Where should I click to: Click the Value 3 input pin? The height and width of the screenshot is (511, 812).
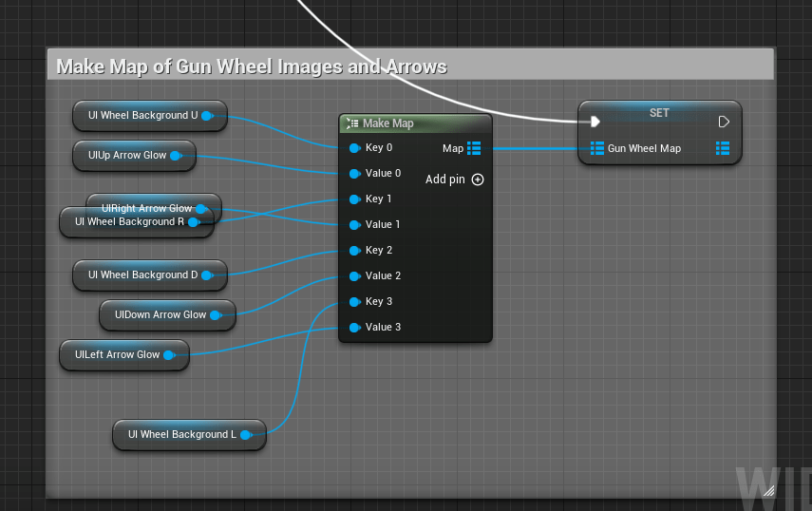354,328
